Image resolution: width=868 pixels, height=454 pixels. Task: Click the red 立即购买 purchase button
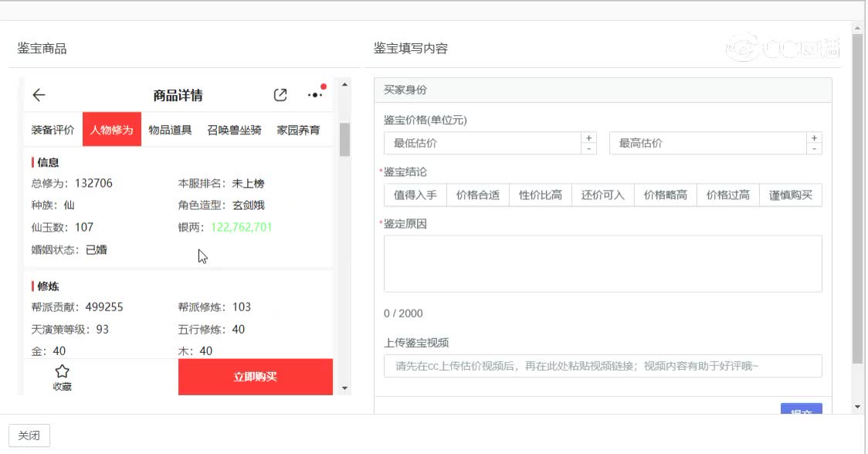pos(256,377)
